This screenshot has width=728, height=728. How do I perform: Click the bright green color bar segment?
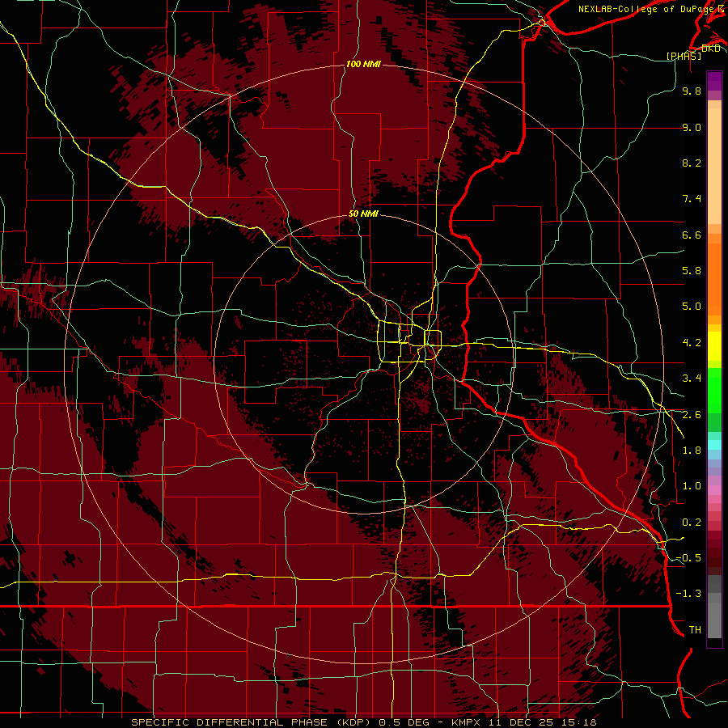[x=714, y=391]
